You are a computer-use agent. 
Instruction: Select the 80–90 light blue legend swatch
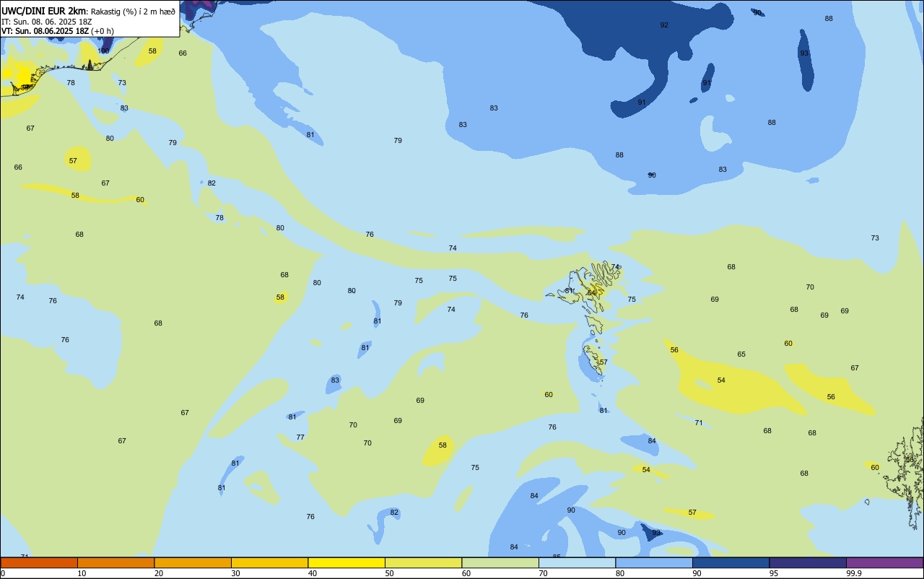(x=654, y=562)
